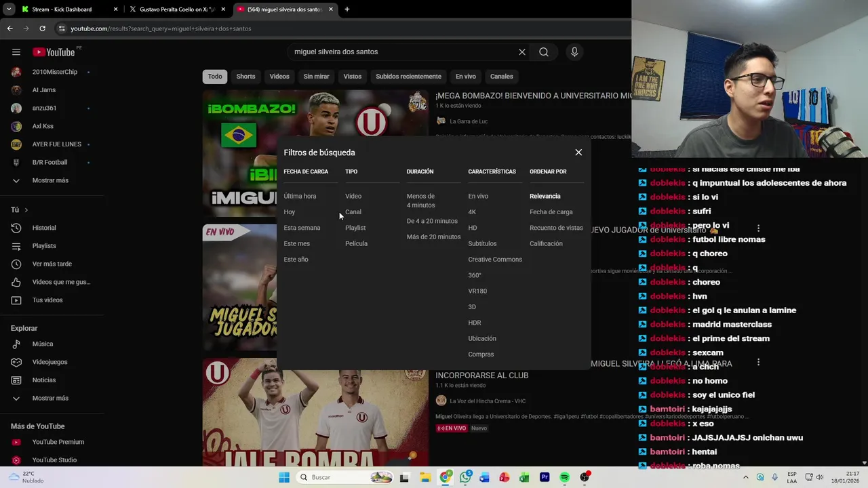Viewport: 868px width, 488px height.
Task: Go back with browser back arrow
Action: click(9, 28)
